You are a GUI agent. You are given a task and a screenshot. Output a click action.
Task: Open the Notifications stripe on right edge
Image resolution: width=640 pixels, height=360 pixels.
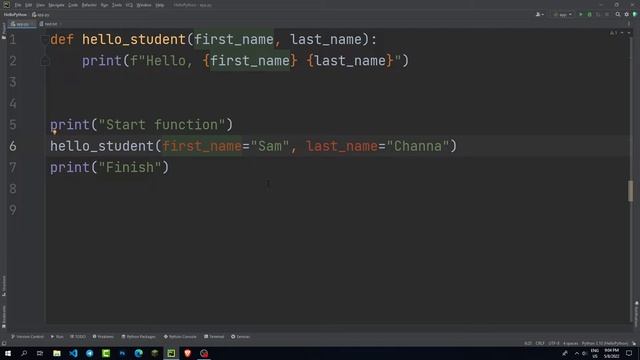pyautogui.click(x=636, y=313)
